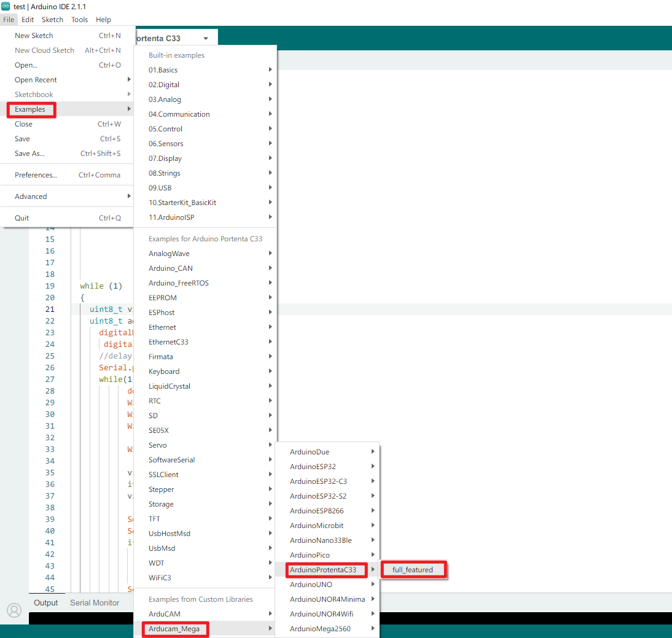Expand 07.Display built-in examples
The width and height of the screenshot is (672, 638).
[x=205, y=158]
